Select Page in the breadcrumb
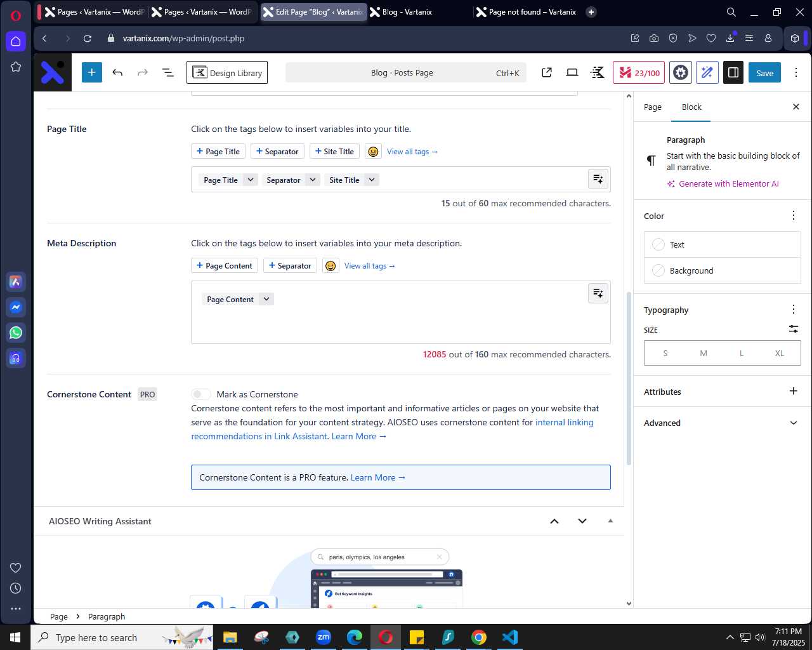 coord(59,616)
